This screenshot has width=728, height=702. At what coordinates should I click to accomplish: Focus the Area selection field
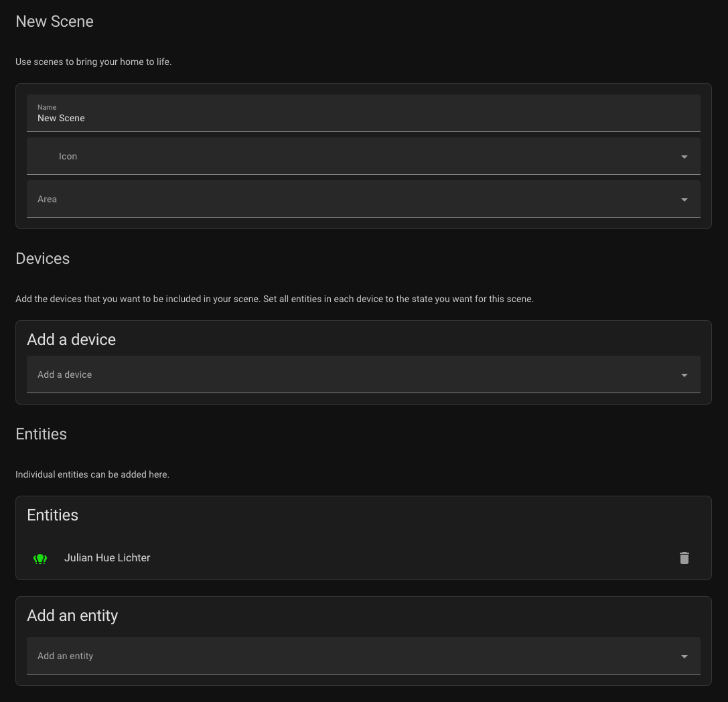364,199
